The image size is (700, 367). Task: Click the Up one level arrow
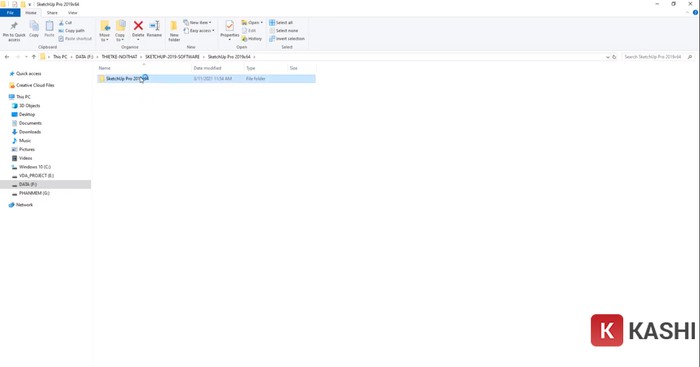pyautogui.click(x=34, y=57)
